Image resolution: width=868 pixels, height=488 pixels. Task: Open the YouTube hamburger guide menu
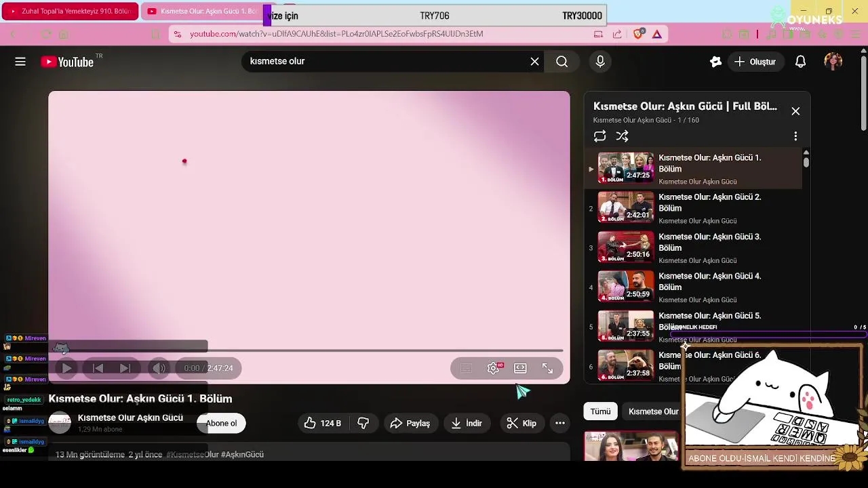point(20,62)
